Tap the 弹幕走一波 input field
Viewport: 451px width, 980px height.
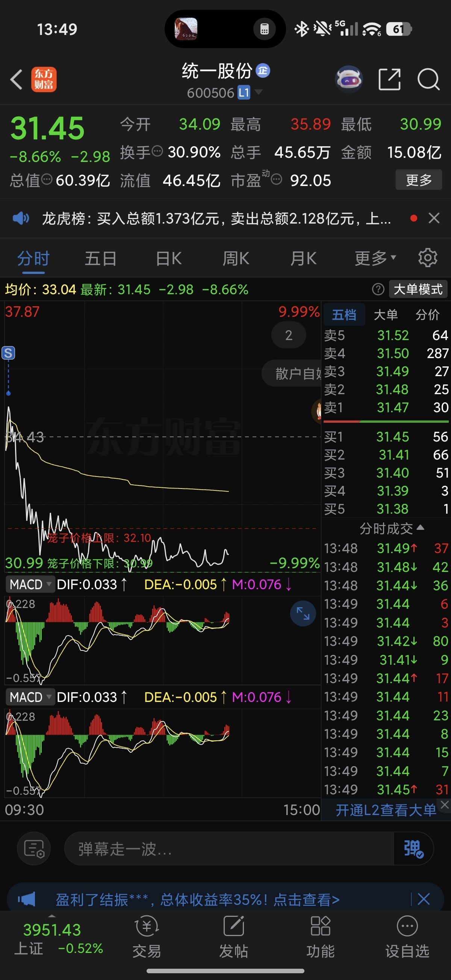pyautogui.click(x=229, y=849)
